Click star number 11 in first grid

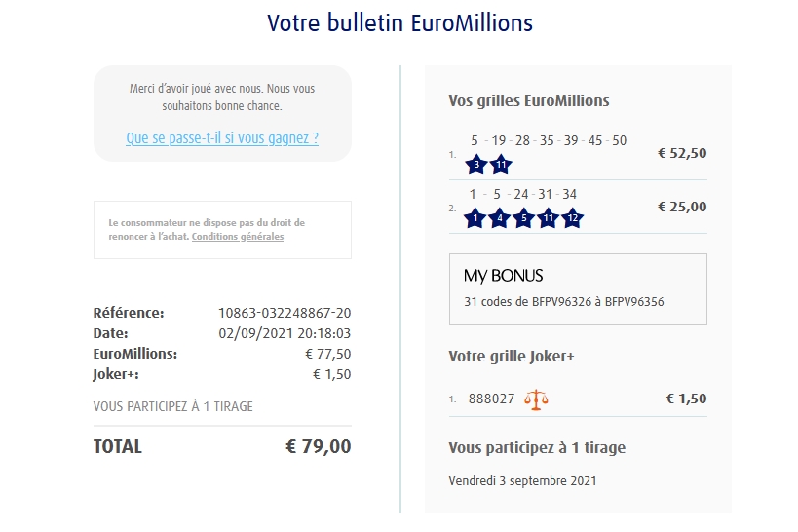pos(501,165)
